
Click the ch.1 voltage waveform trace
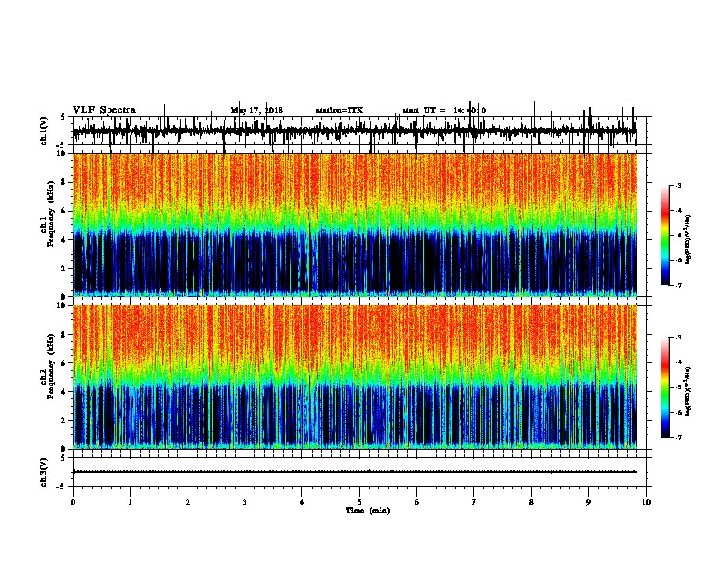click(x=354, y=131)
